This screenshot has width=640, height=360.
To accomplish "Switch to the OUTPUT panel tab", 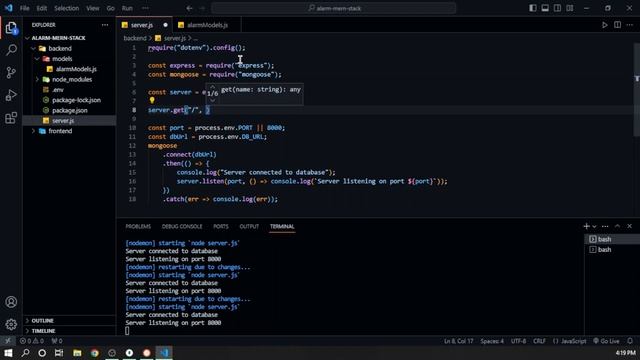I will click(x=249, y=227).
